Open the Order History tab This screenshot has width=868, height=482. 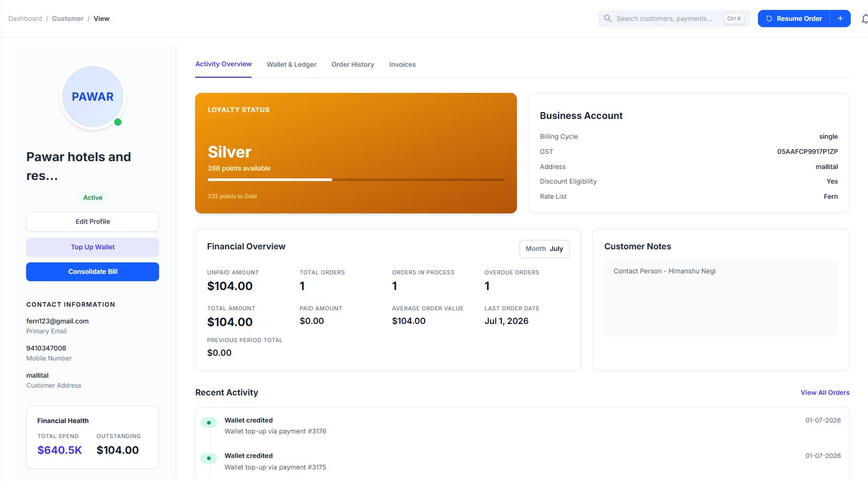[353, 65]
